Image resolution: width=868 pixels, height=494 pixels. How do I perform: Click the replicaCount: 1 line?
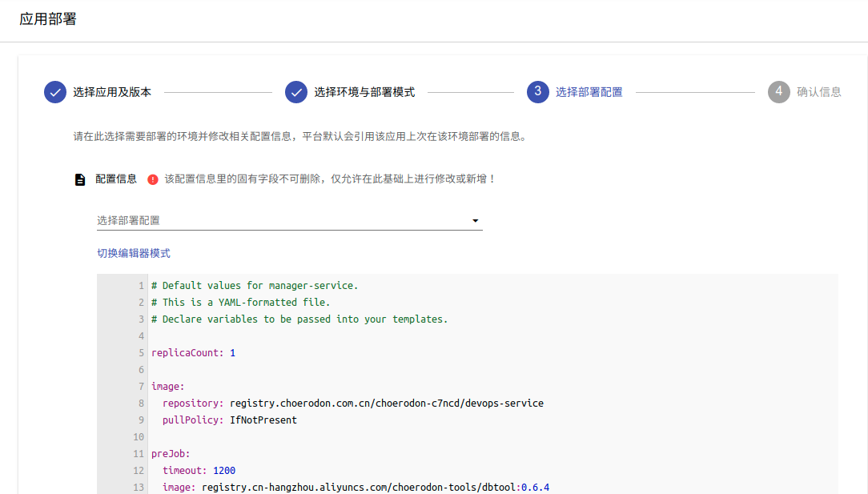193,353
